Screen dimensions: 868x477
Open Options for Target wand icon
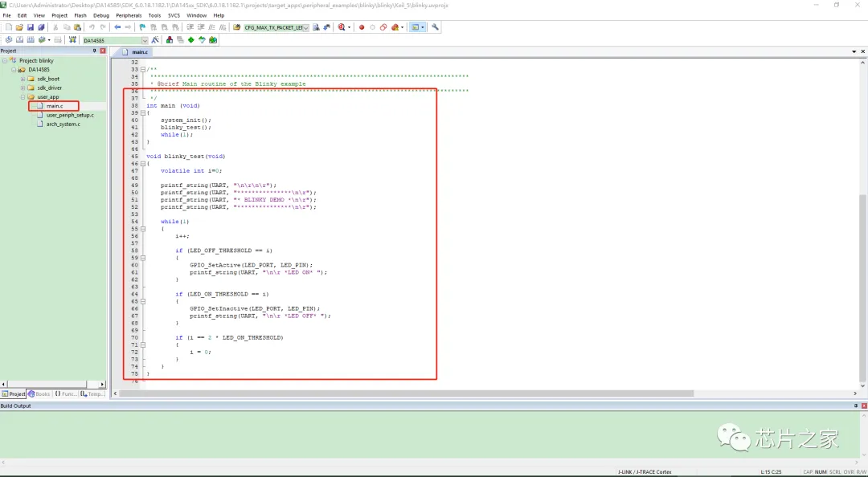[157, 40]
